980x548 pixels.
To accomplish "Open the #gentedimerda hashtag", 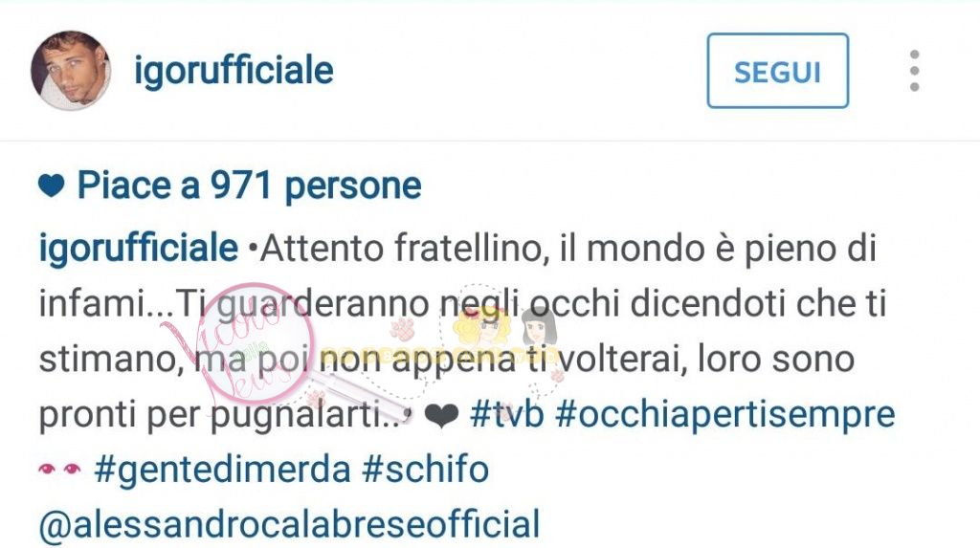I will (x=222, y=470).
